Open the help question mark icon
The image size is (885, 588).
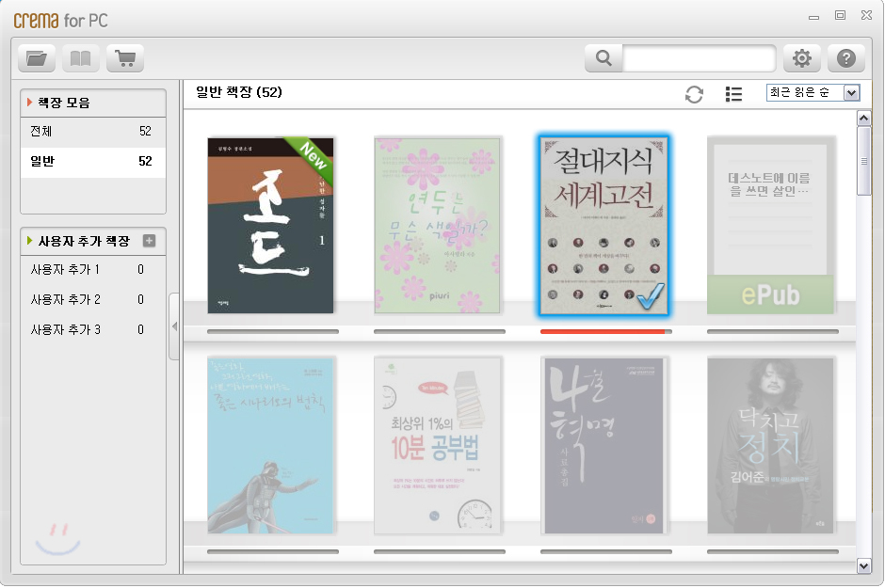[x=846, y=58]
